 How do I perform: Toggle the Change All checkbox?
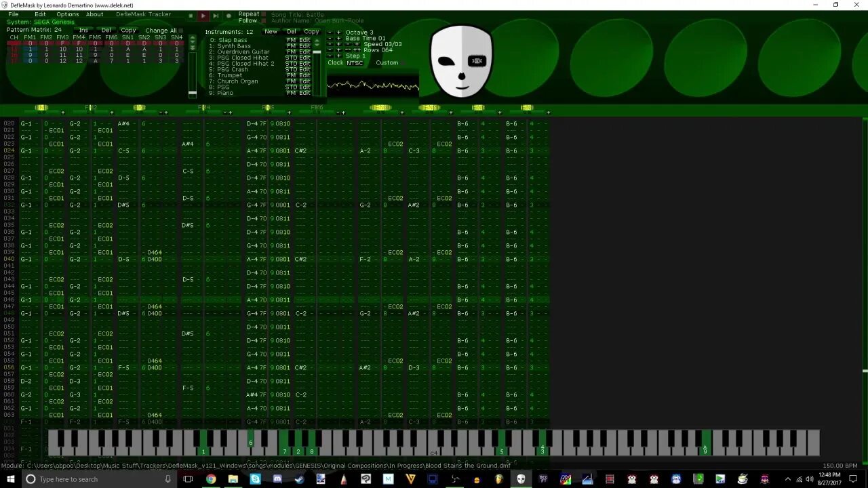180,30
